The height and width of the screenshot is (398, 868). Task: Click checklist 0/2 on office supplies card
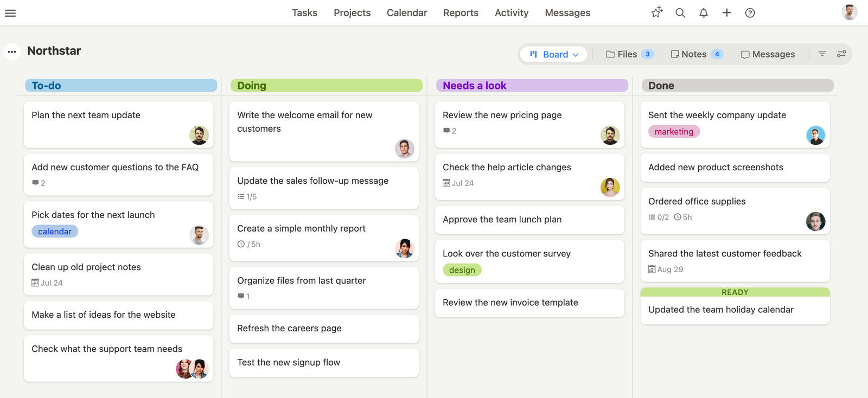click(x=659, y=217)
